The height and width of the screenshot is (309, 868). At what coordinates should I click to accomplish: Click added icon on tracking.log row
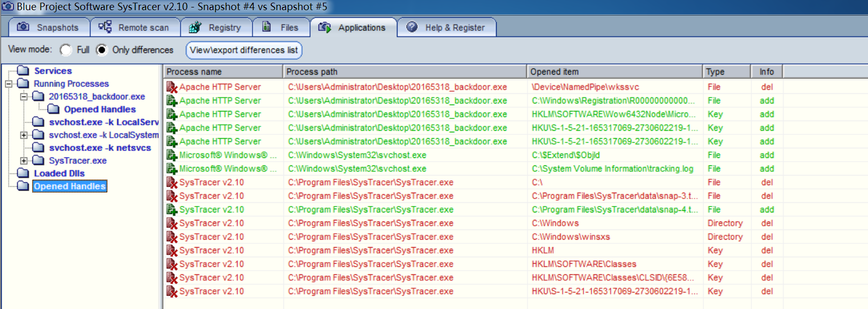point(172,169)
